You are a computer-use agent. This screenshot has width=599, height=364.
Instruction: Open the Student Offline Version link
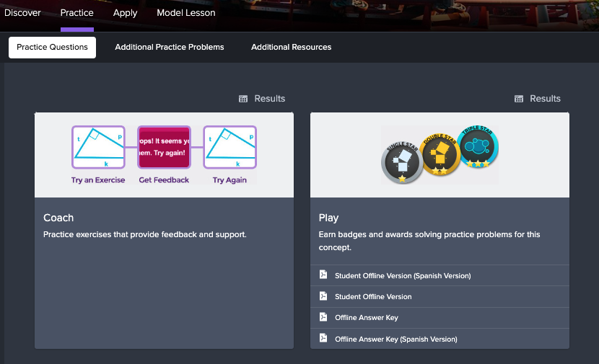click(373, 296)
